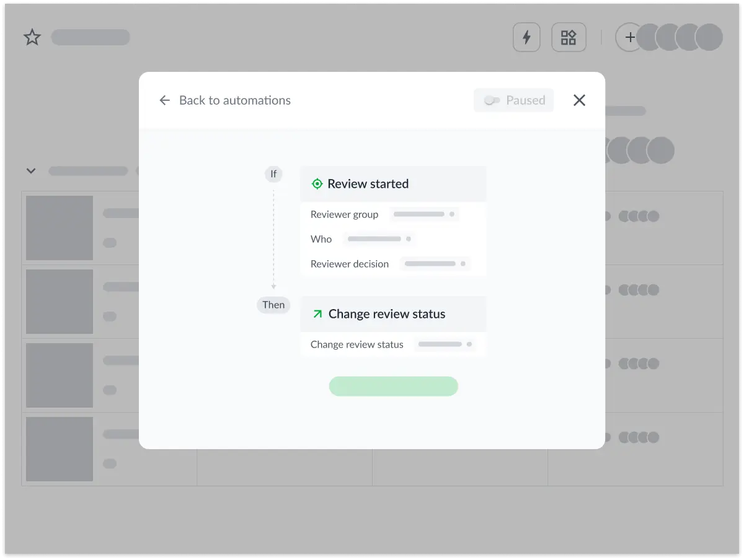Click the green save button at the bottom

tap(393, 386)
